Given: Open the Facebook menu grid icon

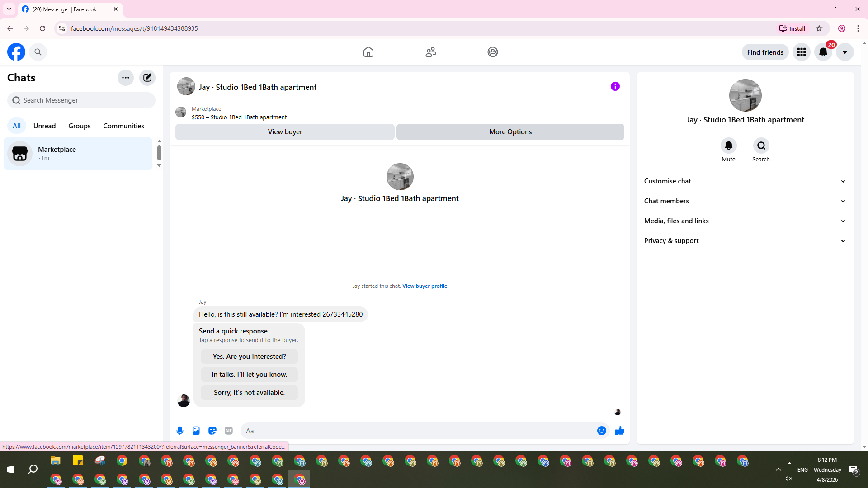Looking at the screenshot, I should coord(802,52).
